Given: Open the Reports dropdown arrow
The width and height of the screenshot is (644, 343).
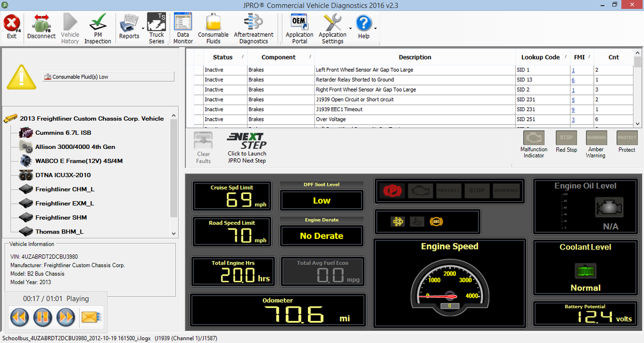Looking at the screenshot, I should click(x=143, y=29).
